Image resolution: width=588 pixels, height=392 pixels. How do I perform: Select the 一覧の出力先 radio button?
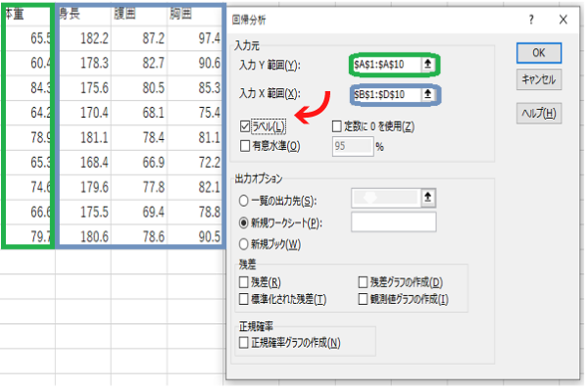coord(243,200)
